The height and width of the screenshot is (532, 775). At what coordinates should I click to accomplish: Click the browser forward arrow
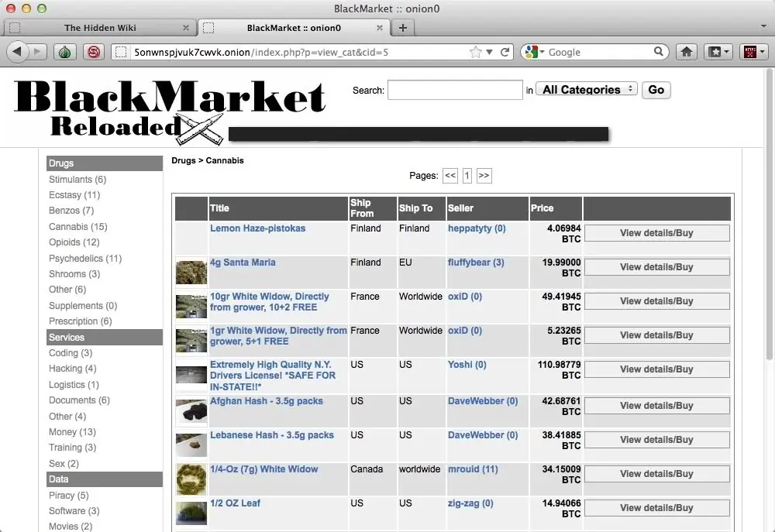tap(37, 51)
